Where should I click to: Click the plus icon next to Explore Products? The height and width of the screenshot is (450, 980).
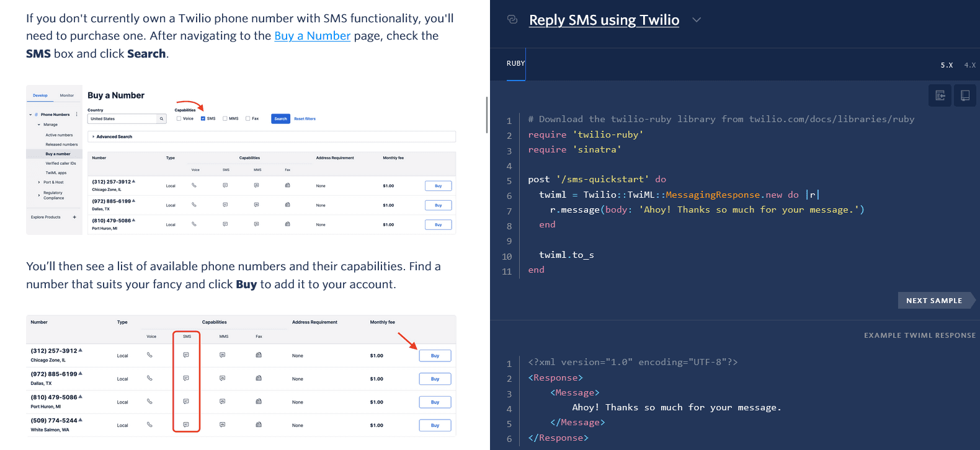coord(74,217)
